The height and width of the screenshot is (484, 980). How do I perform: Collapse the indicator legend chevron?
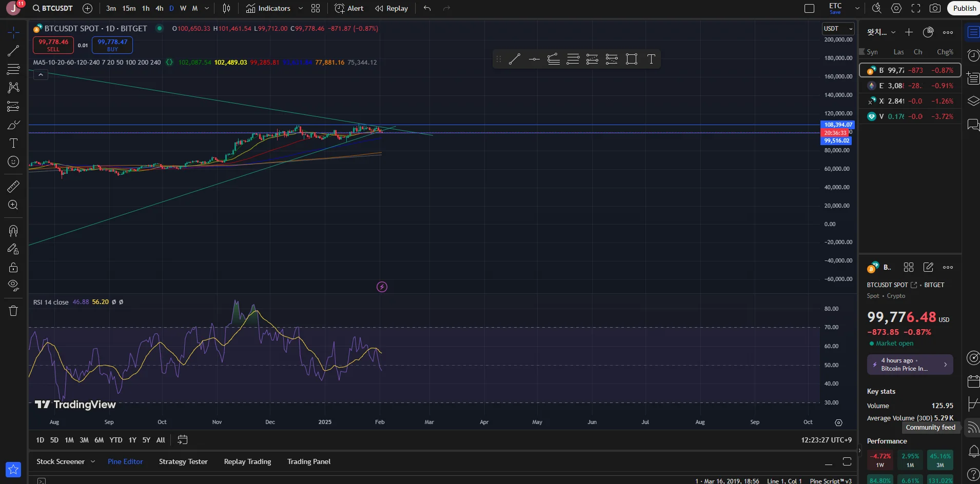pos(41,75)
